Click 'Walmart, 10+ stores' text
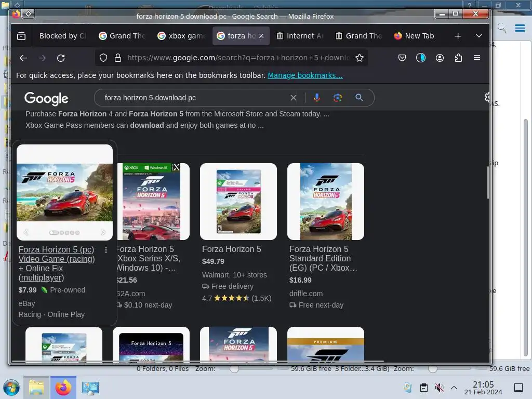The image size is (532, 399). tap(234, 275)
